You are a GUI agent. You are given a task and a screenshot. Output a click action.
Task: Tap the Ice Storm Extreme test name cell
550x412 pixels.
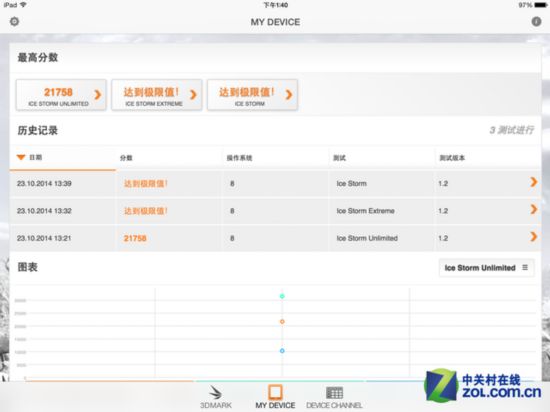click(x=365, y=211)
